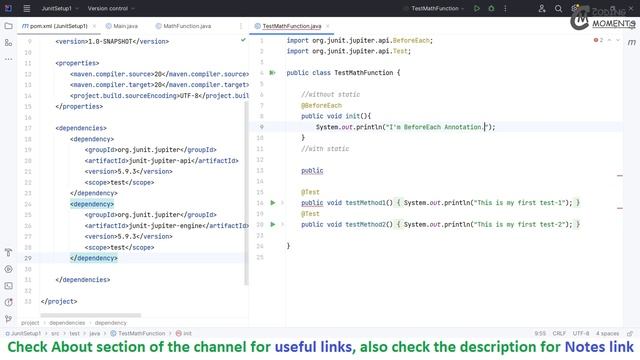Image resolution: width=640 pixels, height=360 pixels.
Task: Expand the folded testMethod2 body
Action: (282, 224)
